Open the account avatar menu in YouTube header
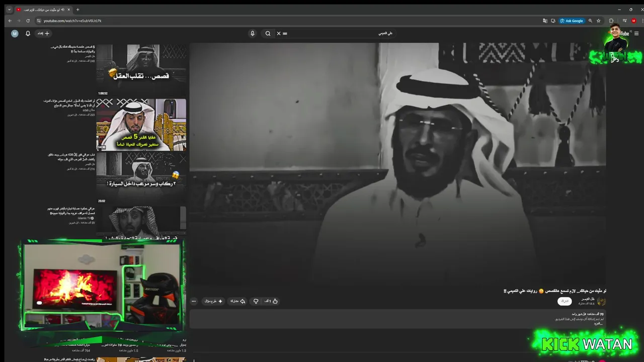644x362 pixels. 15,33
